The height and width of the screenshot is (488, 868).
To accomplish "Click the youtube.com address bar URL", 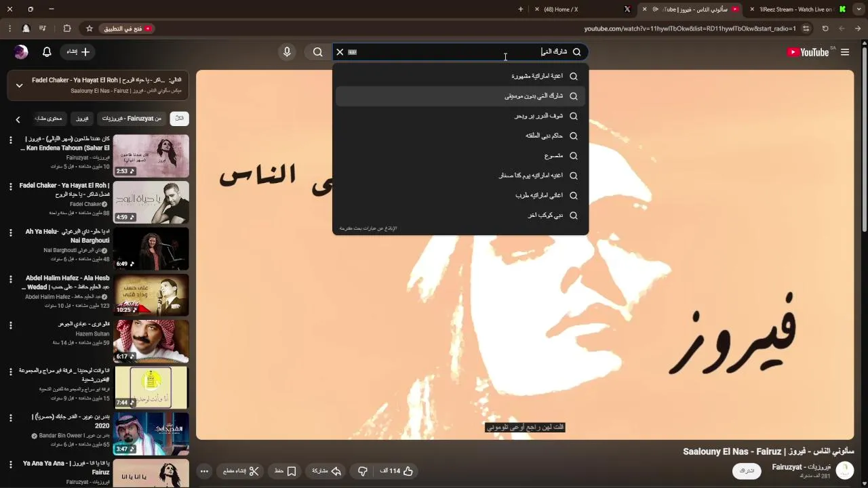I will click(690, 28).
